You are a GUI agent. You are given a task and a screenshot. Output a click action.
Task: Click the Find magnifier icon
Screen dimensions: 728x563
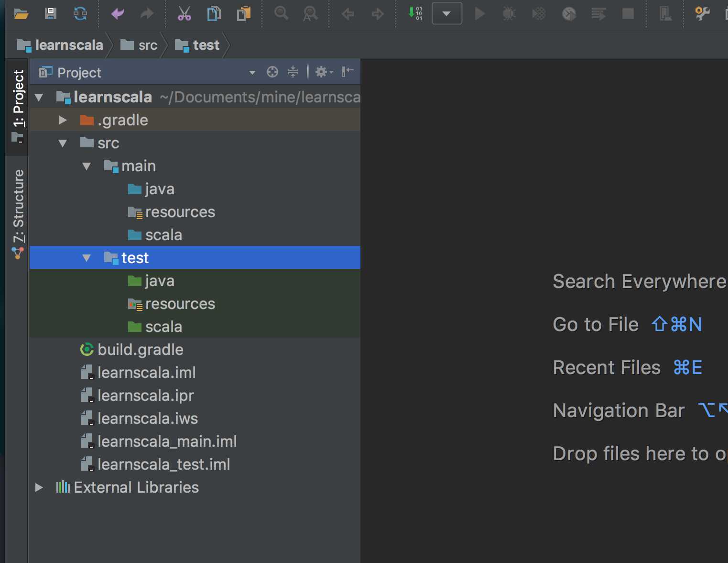pos(281,13)
